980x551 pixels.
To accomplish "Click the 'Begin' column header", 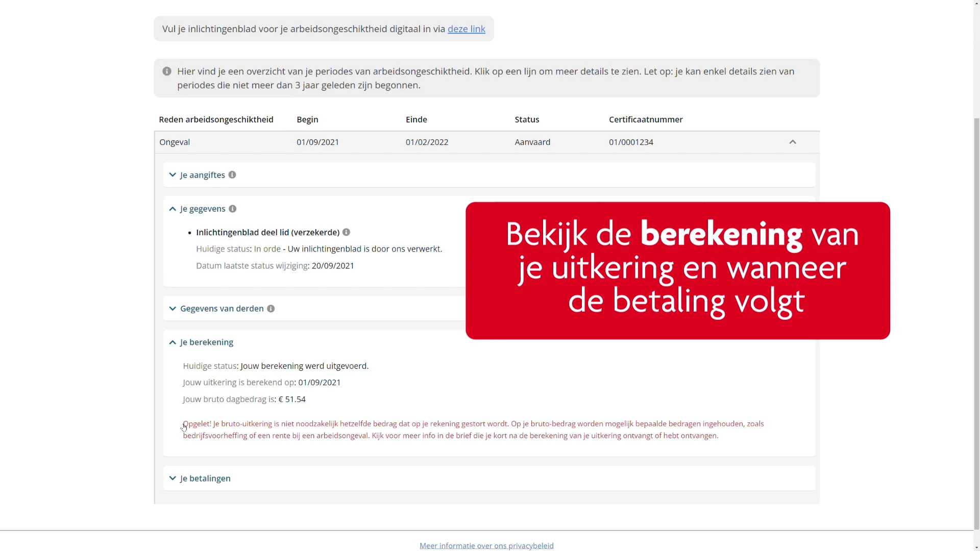I will [307, 119].
